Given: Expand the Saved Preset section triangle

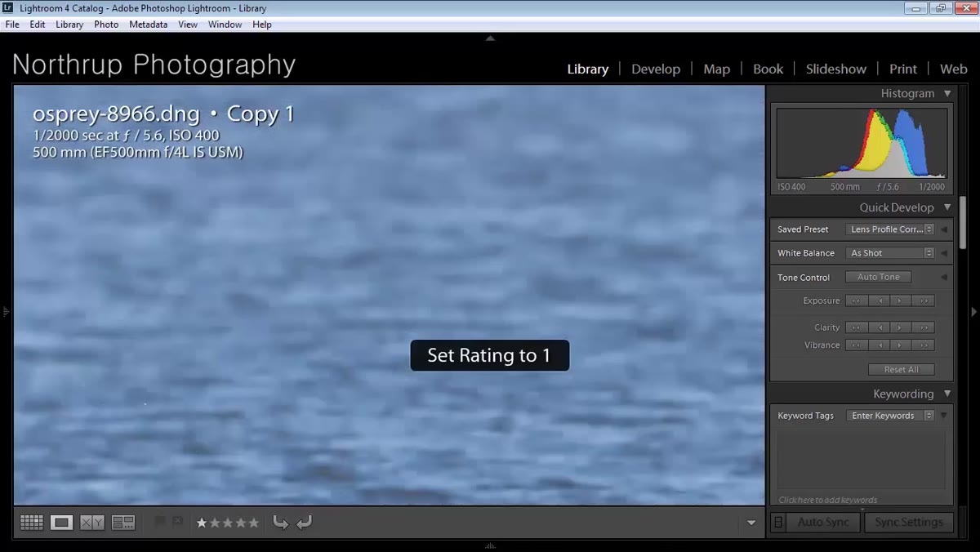Looking at the screenshot, I should coord(944,229).
